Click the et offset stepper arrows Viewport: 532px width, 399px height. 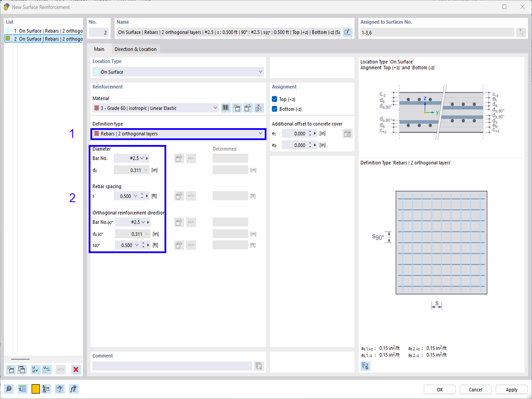tap(310, 133)
